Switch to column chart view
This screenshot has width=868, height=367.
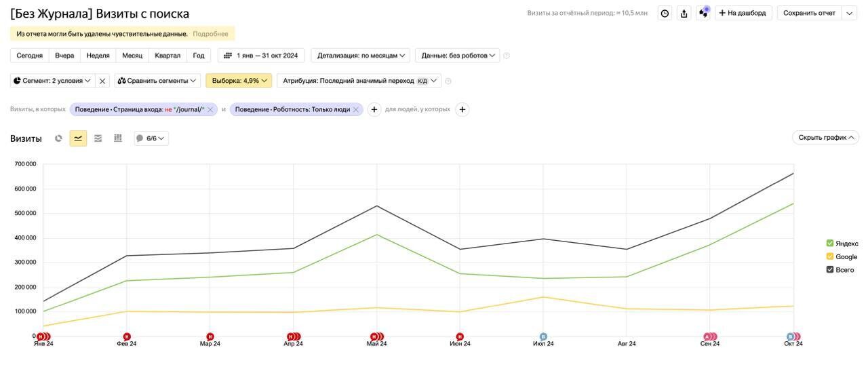[118, 138]
